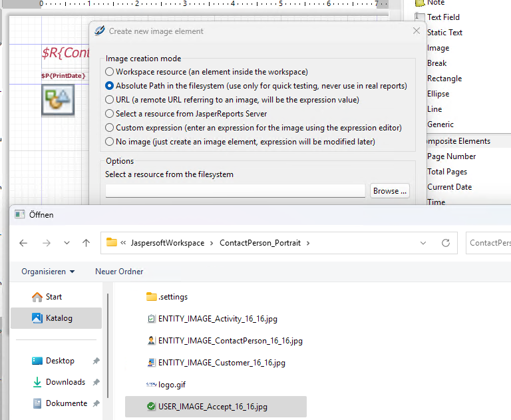Click the image placeholder icon on the report canvas
This screenshot has width=511, height=420.
pos(57,100)
